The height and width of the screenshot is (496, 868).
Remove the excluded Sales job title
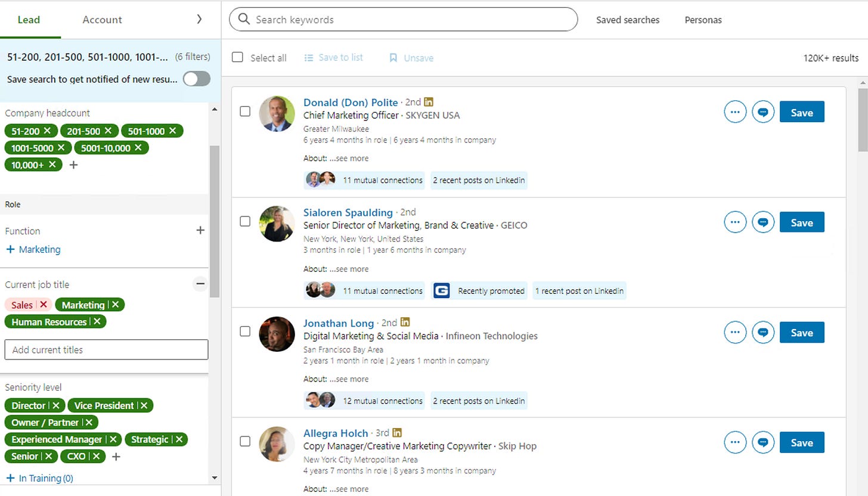[x=44, y=305]
